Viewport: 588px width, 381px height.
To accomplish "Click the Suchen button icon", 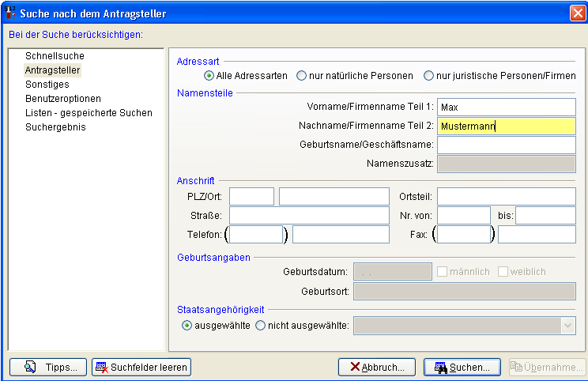I will click(x=440, y=367).
